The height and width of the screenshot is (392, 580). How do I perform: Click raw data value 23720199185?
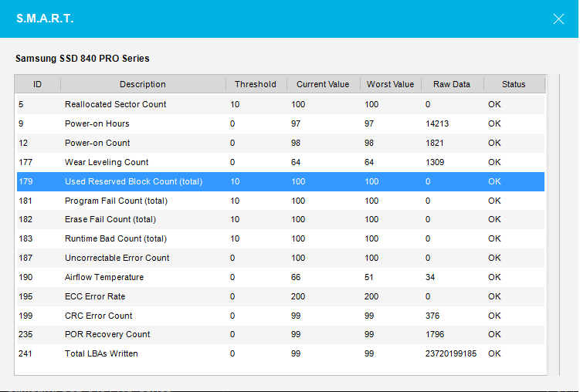click(x=451, y=353)
